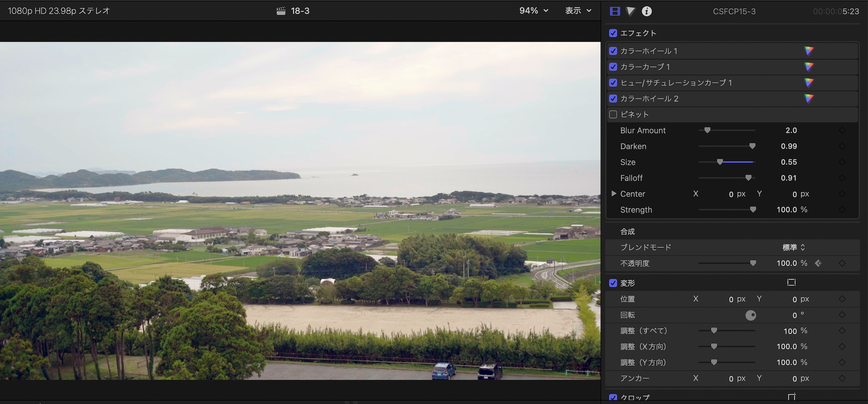
Task: Open the 表示 view options menu
Action: (x=578, y=11)
